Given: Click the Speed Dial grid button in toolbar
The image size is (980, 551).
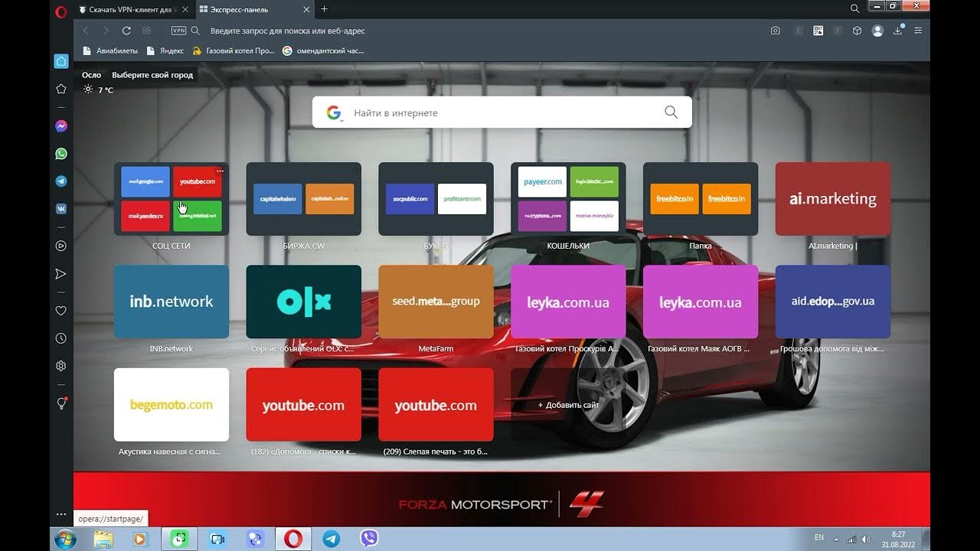Looking at the screenshot, I should [147, 31].
